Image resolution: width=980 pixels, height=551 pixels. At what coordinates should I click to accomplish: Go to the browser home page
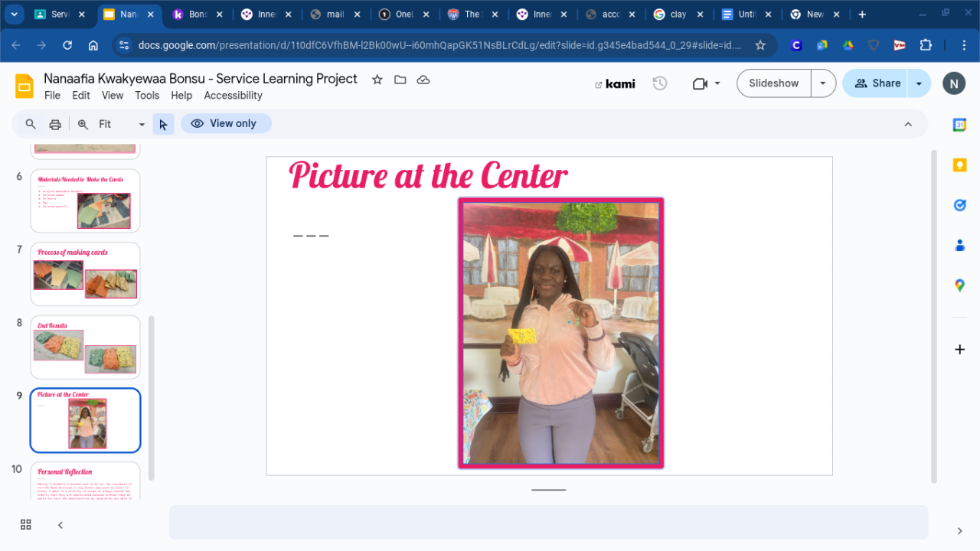93,45
